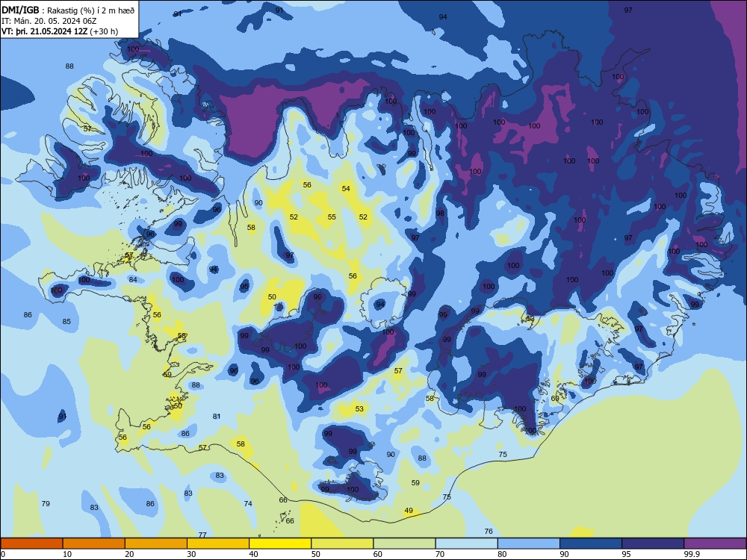Click the 50-60 pale yellow legend swatch
Screen dimensions: 747x560
(x=342, y=544)
